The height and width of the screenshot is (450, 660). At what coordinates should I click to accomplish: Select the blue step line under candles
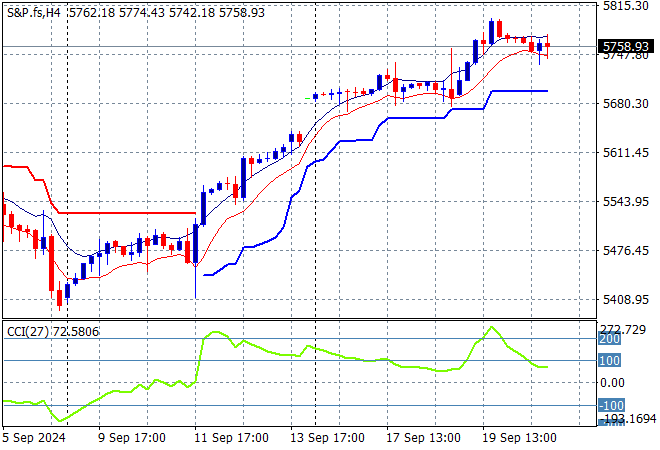(420, 117)
